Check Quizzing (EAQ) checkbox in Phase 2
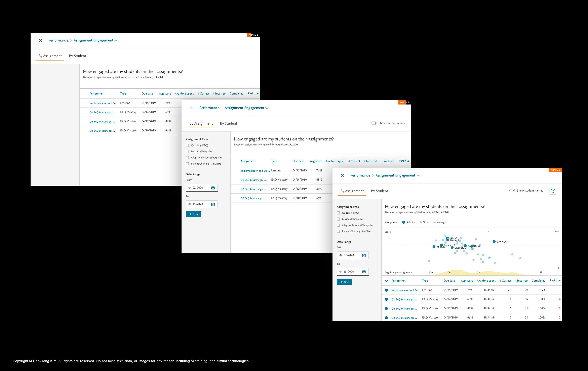The image size is (588, 371). click(x=187, y=146)
